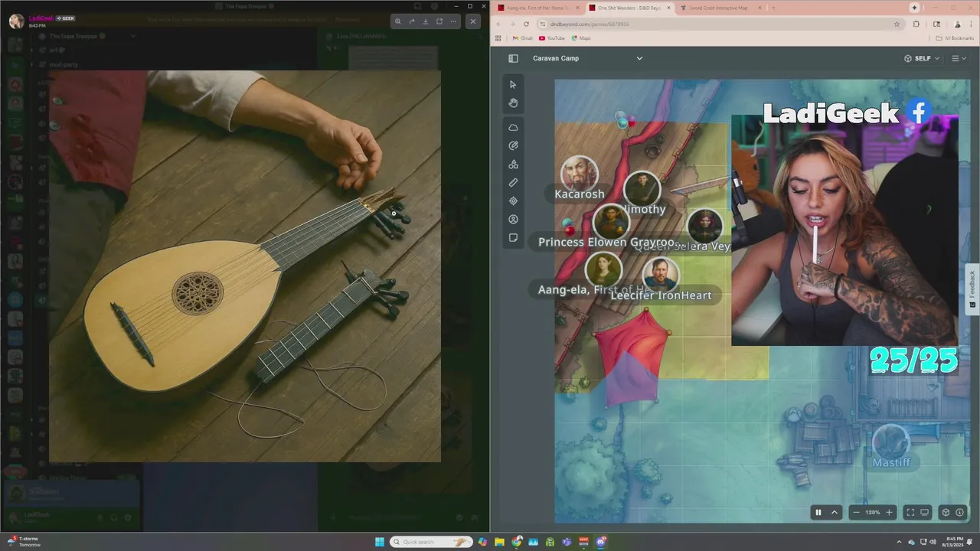Open the token browser tool
Screen dimensions: 980x551
click(513, 219)
